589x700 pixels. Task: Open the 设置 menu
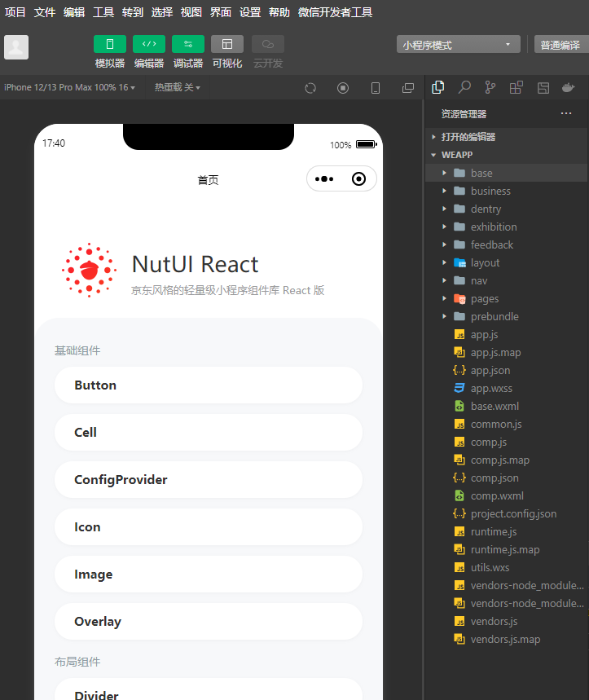pyautogui.click(x=250, y=12)
